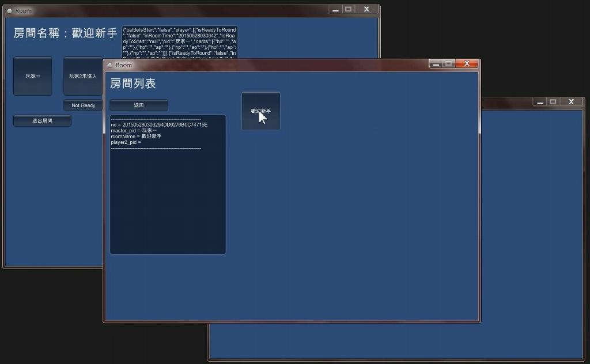590x364 pixels.
Task: Click the JSON battleIsStart debug text area
Action: 179,42
